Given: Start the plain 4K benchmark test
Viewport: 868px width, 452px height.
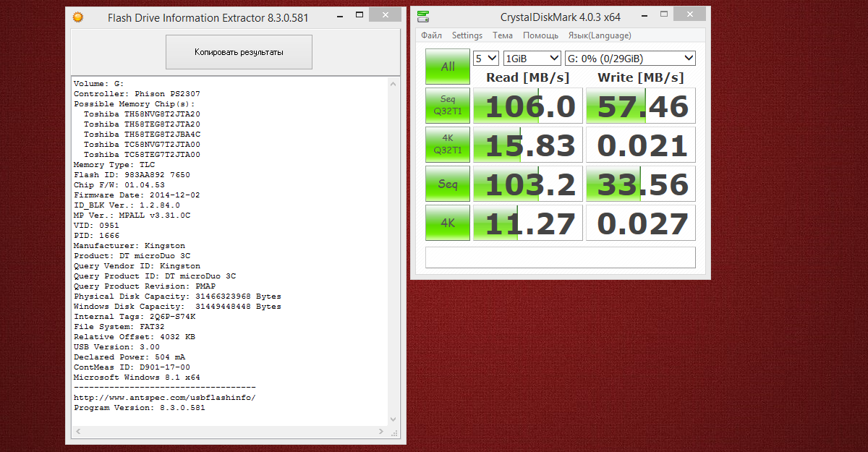Looking at the screenshot, I should pyautogui.click(x=448, y=223).
